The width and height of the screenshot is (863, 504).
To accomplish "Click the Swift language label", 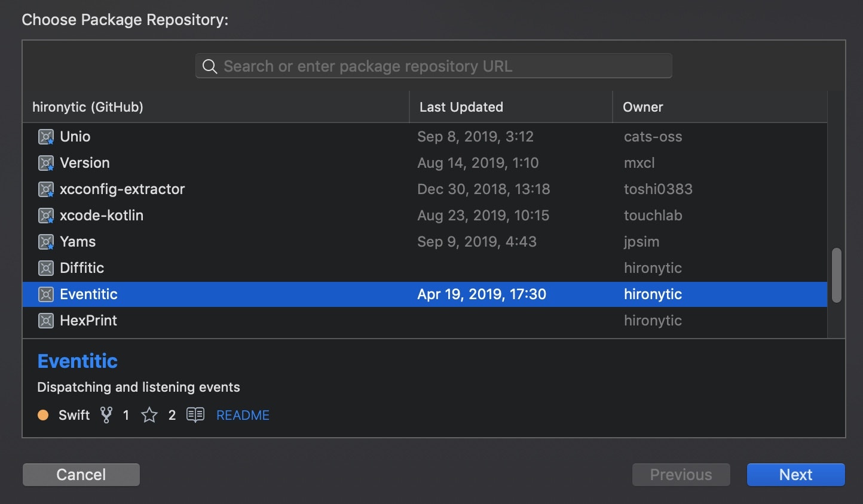I will click(x=74, y=415).
